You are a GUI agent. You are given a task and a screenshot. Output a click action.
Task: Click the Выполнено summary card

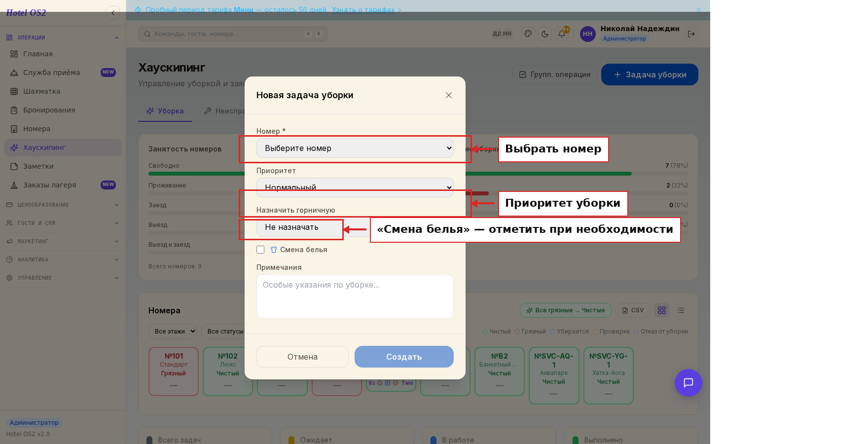[x=631, y=436]
